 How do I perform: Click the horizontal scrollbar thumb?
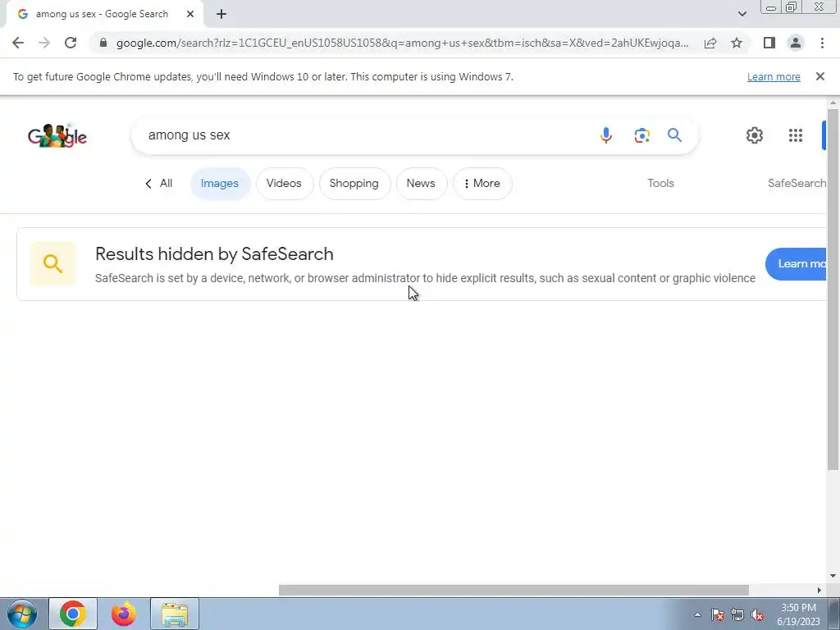514,590
